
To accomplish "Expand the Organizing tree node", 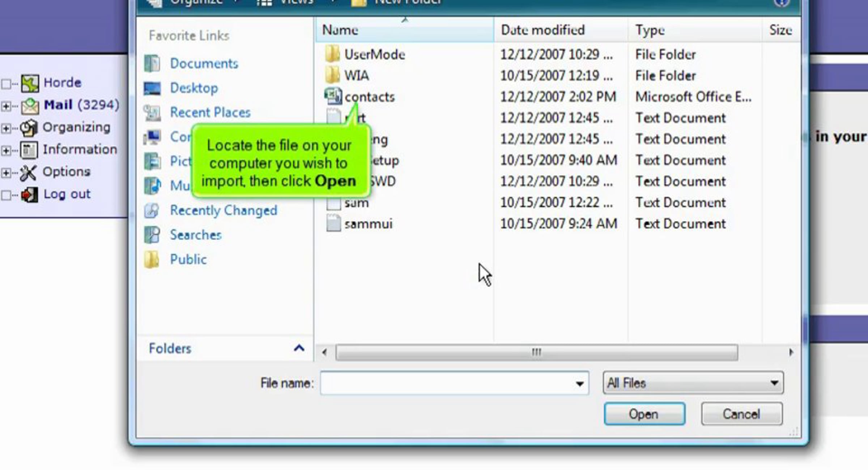I will (6, 128).
